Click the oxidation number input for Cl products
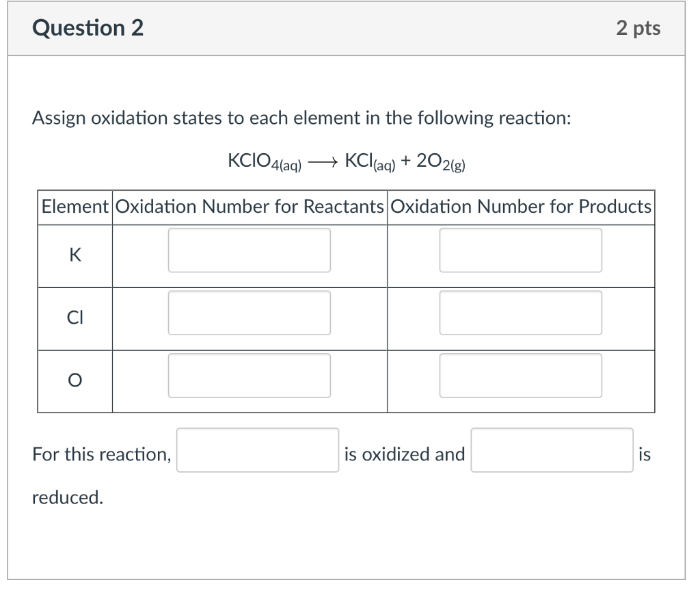Viewport: 700px width, 589px height. [520, 313]
